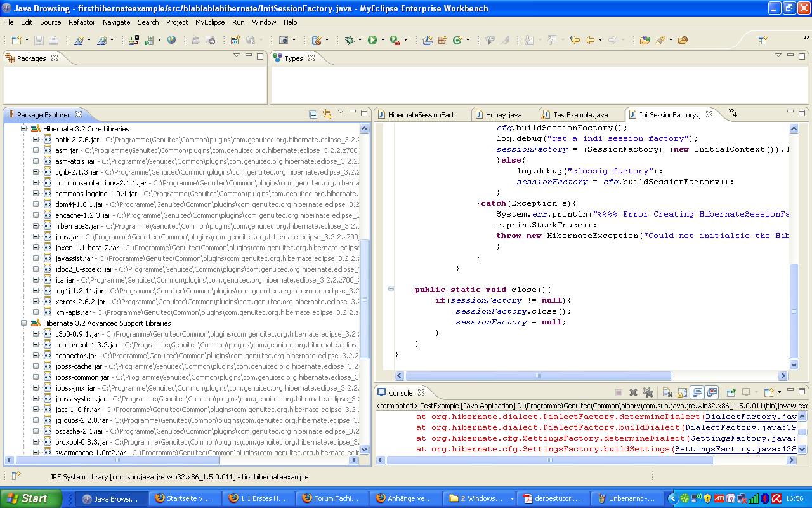Open the New wizard dropdown arrow
The height and width of the screenshot is (508, 812).
click(x=26, y=40)
